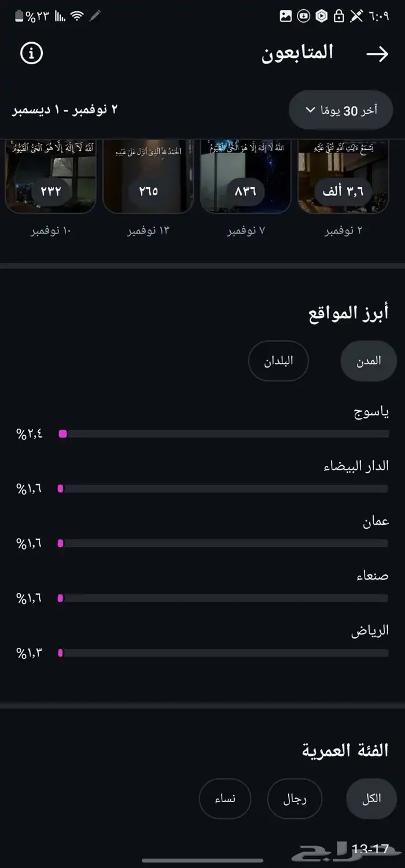Select the المدن tab under أبرز المواقع
The height and width of the screenshot is (868, 405).
368,361
